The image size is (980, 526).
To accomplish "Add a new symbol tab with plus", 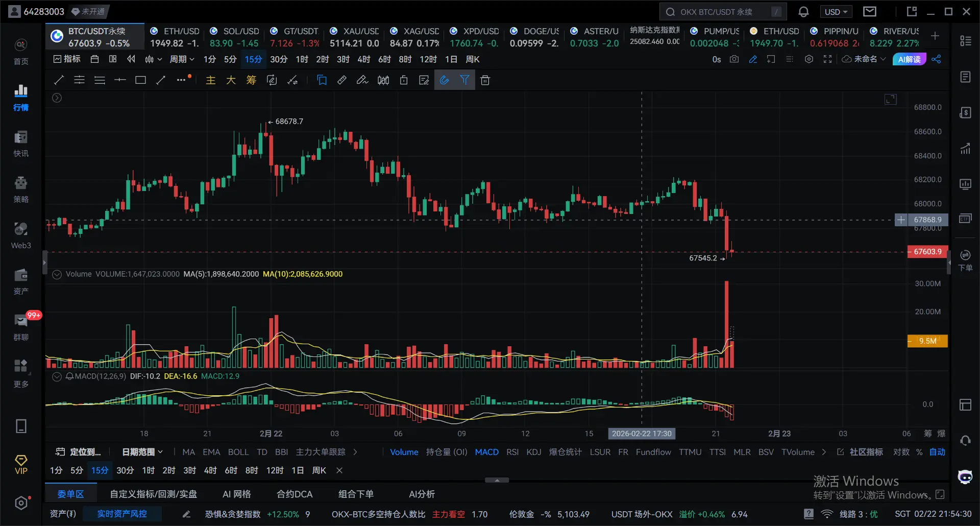I will [935, 36].
